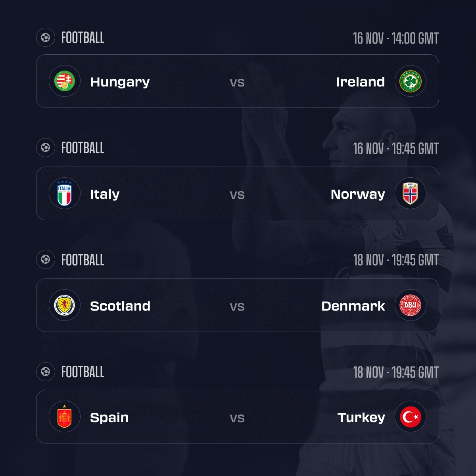
Task: Click the Denmark team name
Action: (353, 306)
